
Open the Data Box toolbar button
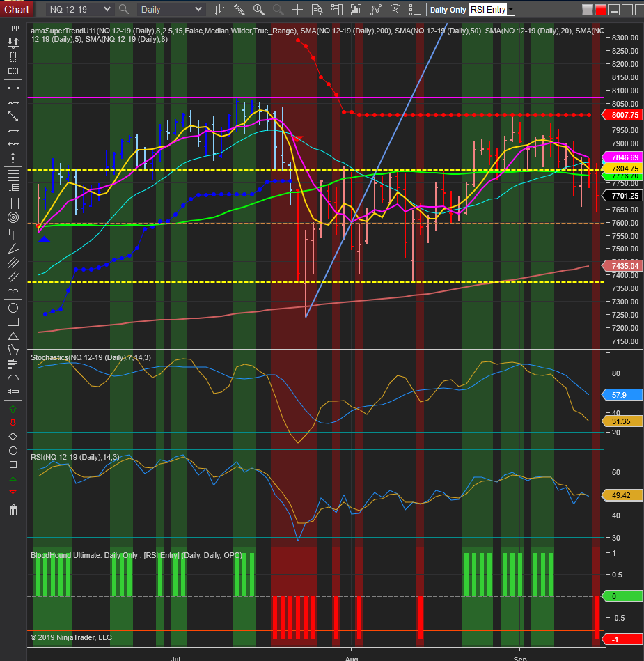pos(317,9)
